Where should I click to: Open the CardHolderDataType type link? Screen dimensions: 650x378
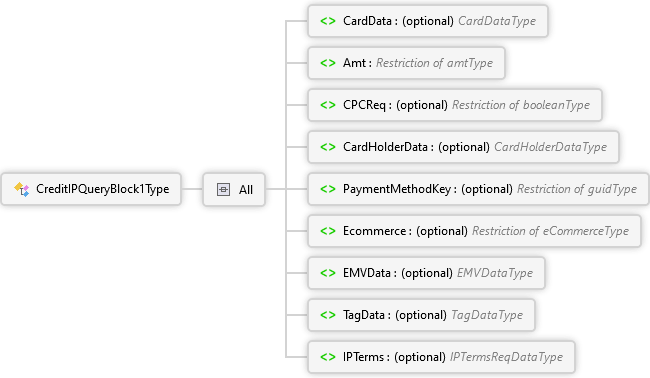[x=550, y=147]
